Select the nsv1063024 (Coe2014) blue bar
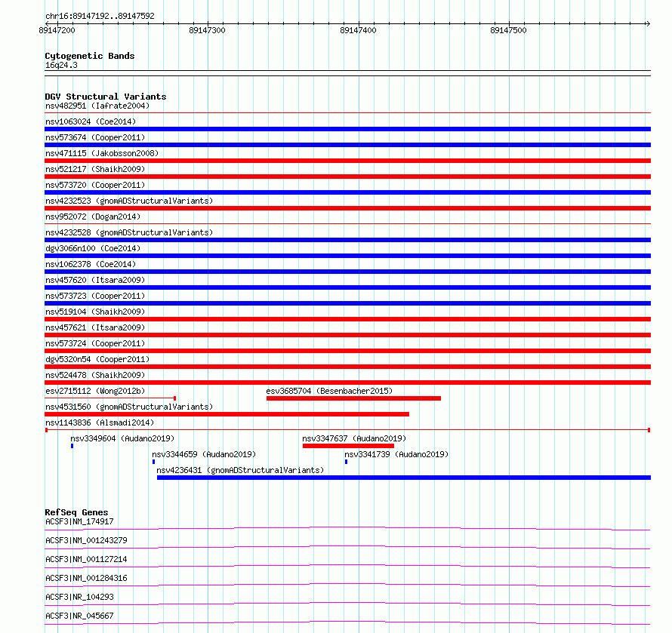Screen dimensions: 672x633 [347, 129]
